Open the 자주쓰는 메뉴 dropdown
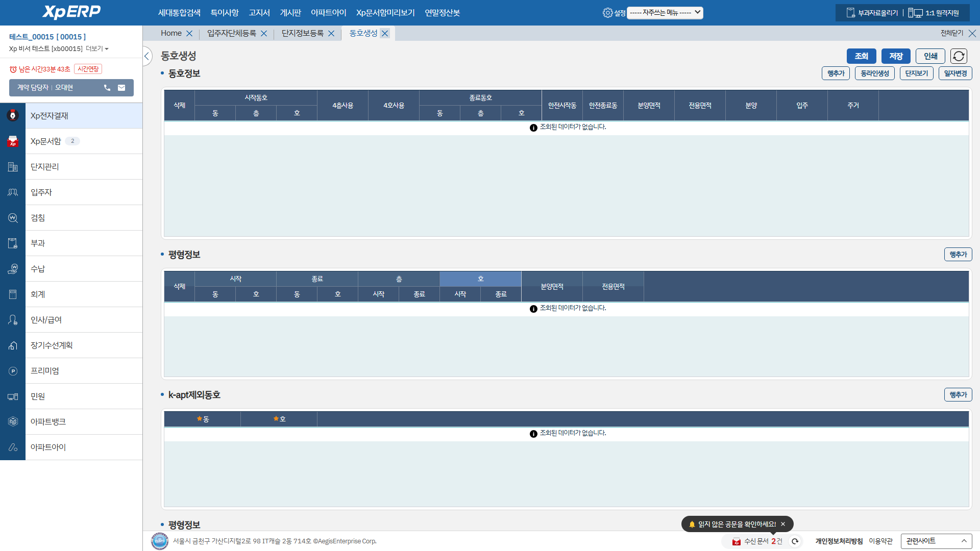 point(665,13)
